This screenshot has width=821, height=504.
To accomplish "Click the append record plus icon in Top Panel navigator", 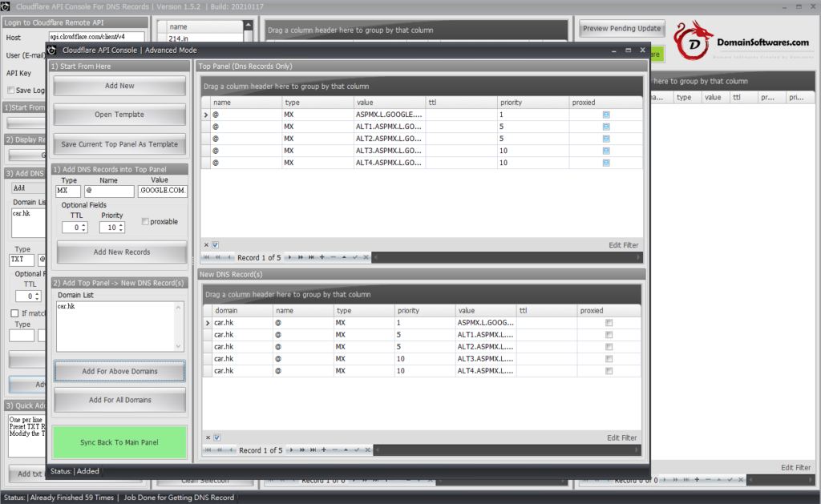I will [x=322, y=257].
